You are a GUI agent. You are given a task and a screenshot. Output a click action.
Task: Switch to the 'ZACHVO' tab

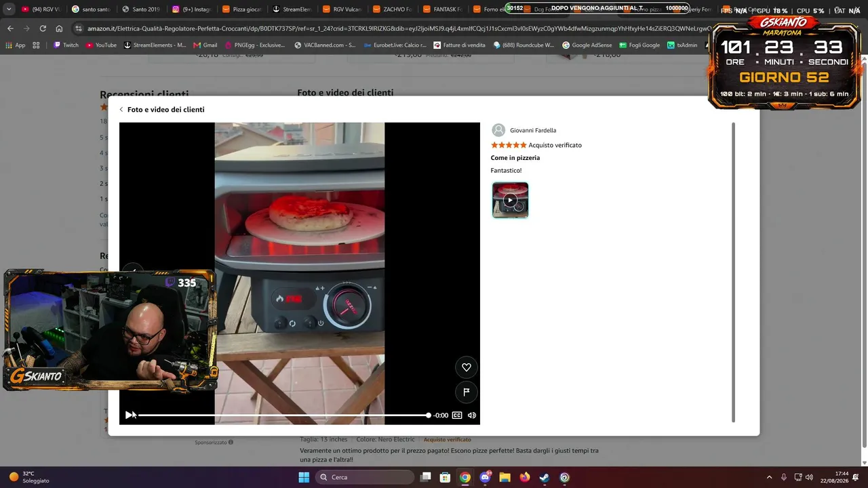point(392,9)
